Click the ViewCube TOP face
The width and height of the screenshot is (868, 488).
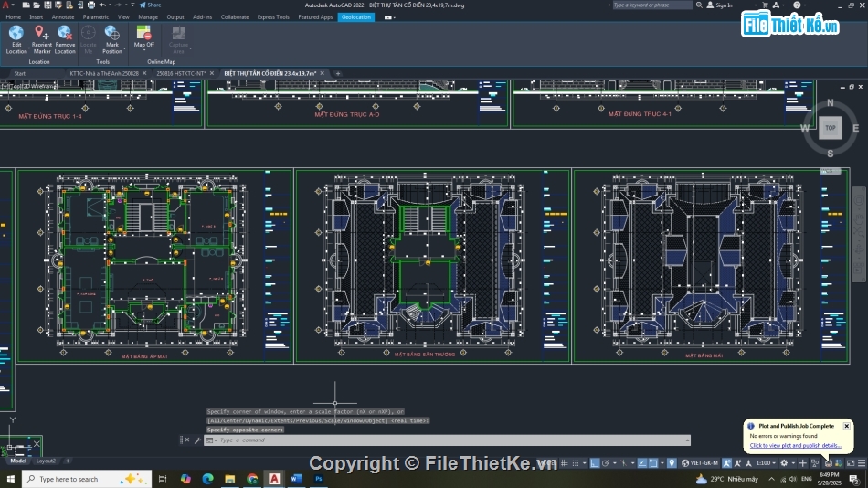click(x=830, y=128)
